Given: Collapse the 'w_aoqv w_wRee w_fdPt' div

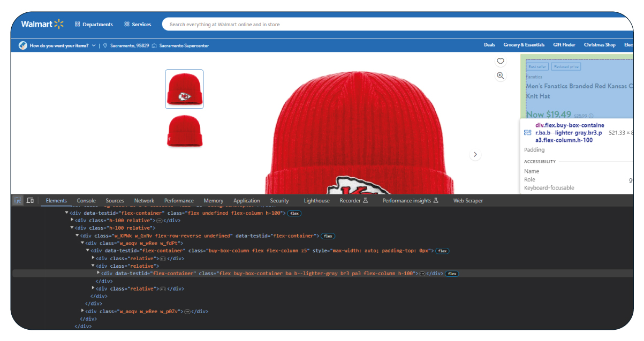Looking at the screenshot, I should pyautogui.click(x=83, y=243).
